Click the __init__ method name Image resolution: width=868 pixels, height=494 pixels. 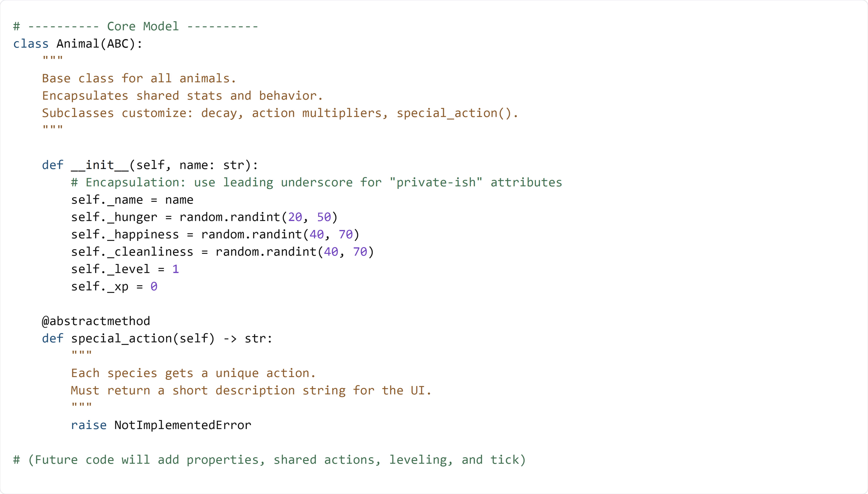pos(100,165)
